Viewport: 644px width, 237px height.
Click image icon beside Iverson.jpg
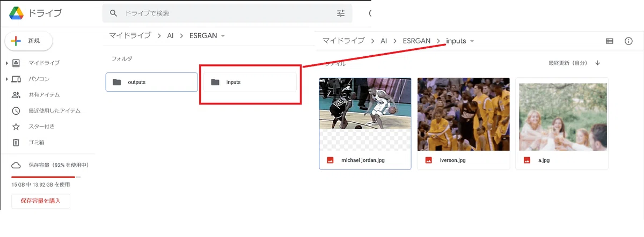(429, 160)
